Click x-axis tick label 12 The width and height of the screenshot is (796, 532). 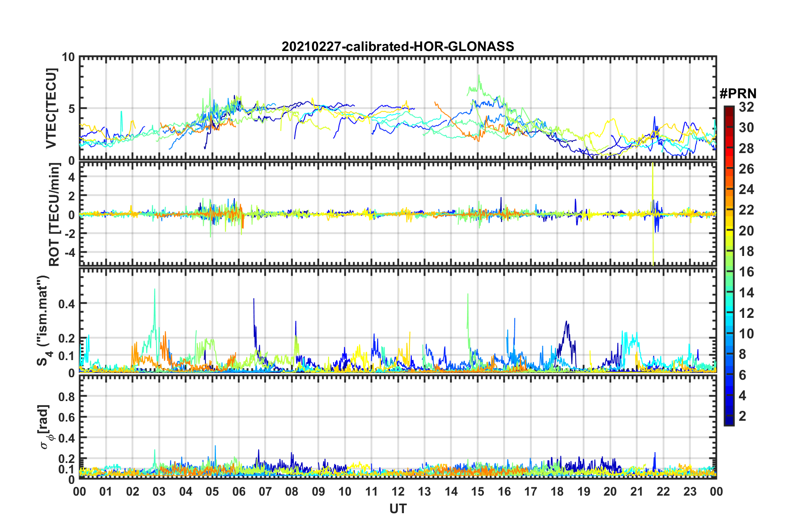tap(398, 491)
